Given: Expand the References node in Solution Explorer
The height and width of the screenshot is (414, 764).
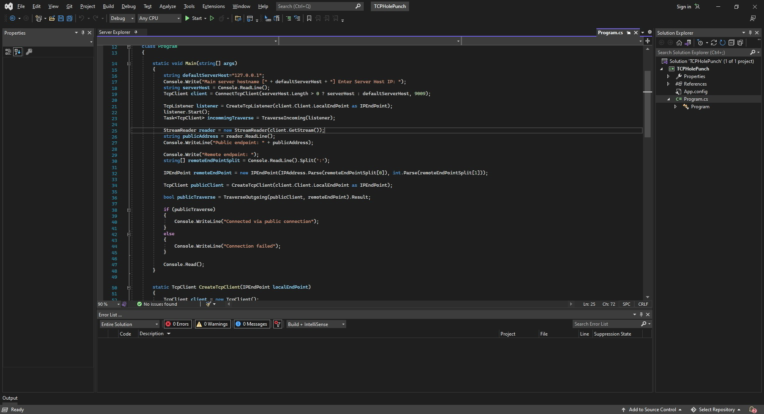Looking at the screenshot, I should [x=668, y=84].
